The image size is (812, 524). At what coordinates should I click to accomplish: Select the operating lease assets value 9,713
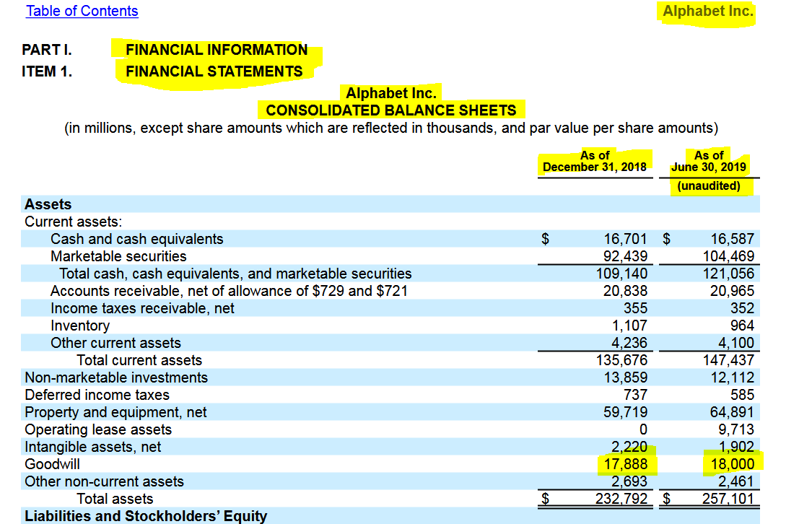[736, 429]
